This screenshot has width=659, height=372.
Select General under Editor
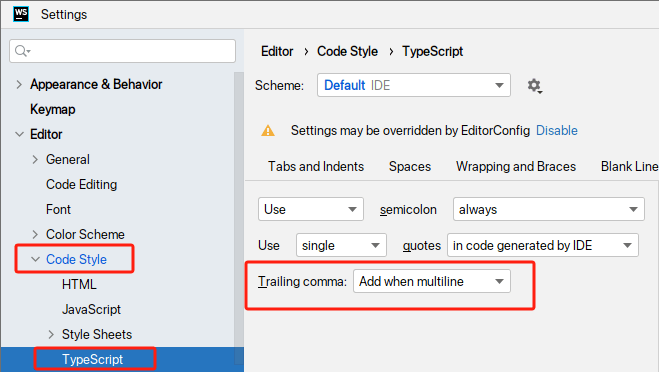pos(68,160)
